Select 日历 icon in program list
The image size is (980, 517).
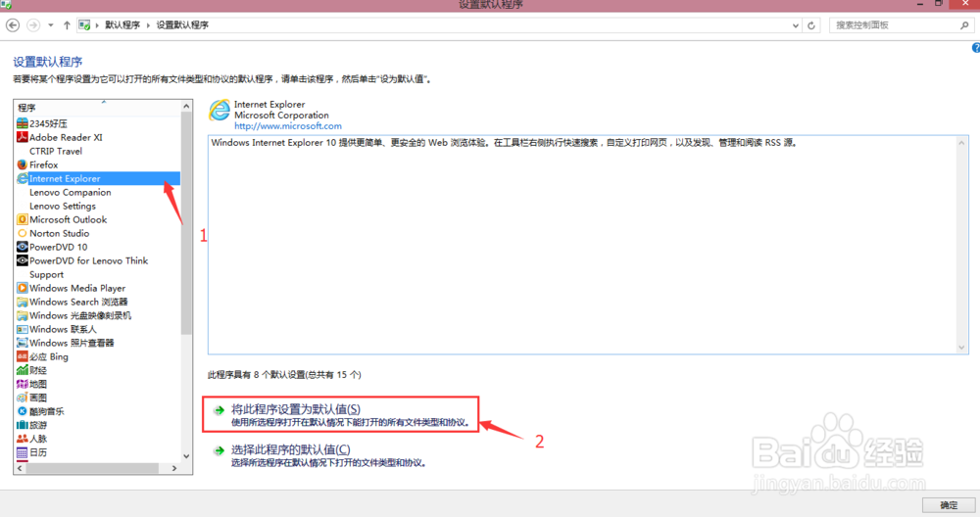pyautogui.click(x=22, y=452)
